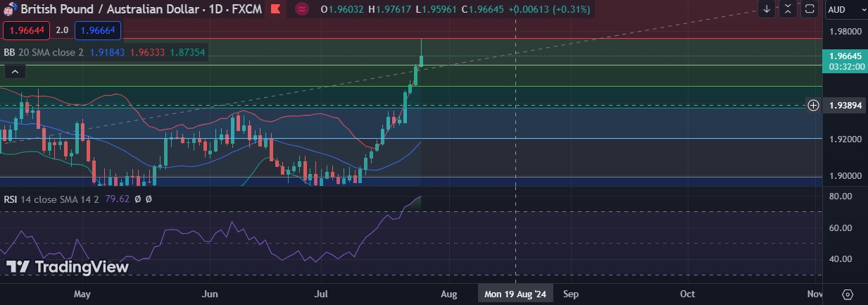The height and width of the screenshot is (305, 868).
Task: Click the 1.92000 price scale label
Action: click(845, 139)
